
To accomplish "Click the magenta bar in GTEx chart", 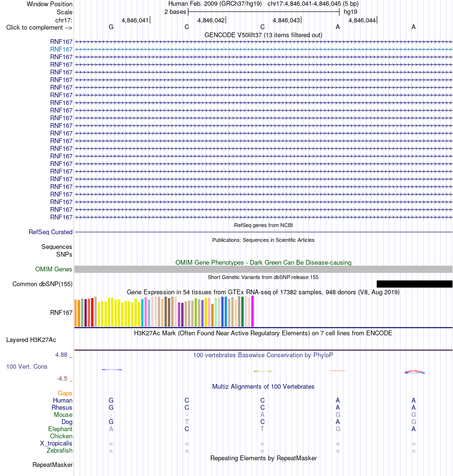I will tap(252, 311).
